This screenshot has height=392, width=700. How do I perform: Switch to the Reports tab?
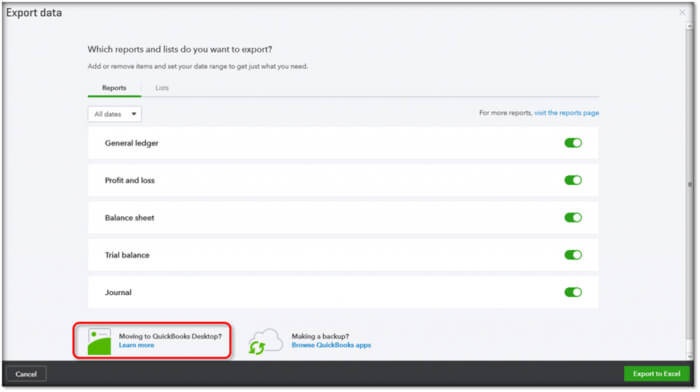[x=114, y=88]
